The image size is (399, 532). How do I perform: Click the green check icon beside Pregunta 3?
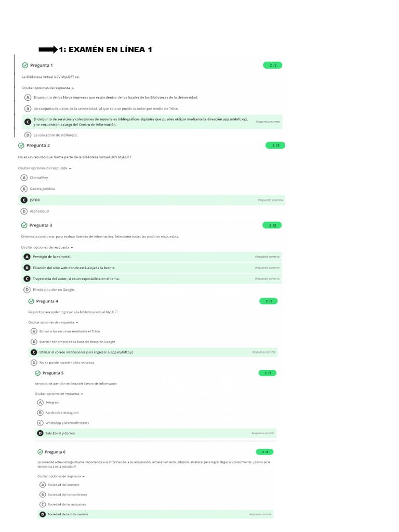(x=24, y=225)
